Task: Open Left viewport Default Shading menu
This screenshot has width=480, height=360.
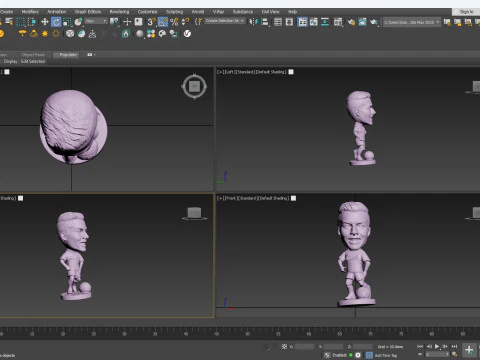Action: [273, 72]
